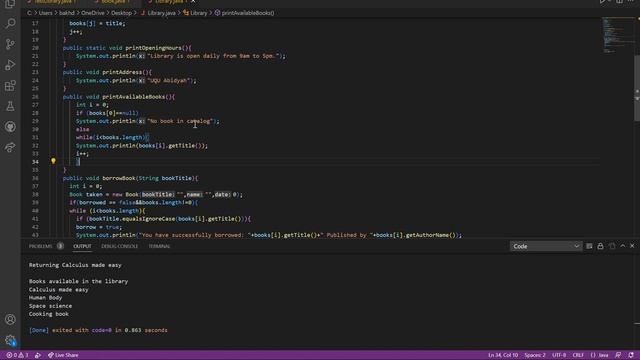Open the Search view
The height and width of the screenshot is (360, 640).
pyautogui.click(x=10, y=23)
